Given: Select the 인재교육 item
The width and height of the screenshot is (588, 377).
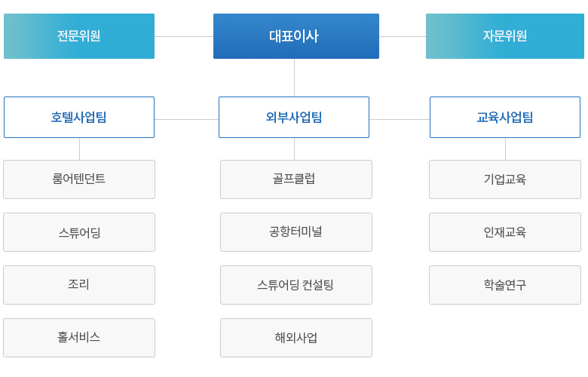Looking at the screenshot, I should coord(505,232).
